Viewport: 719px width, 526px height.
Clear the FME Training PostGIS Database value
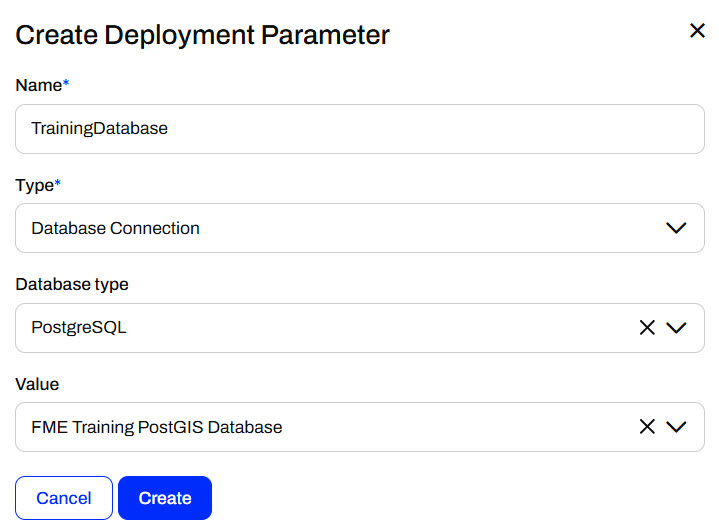tap(647, 427)
